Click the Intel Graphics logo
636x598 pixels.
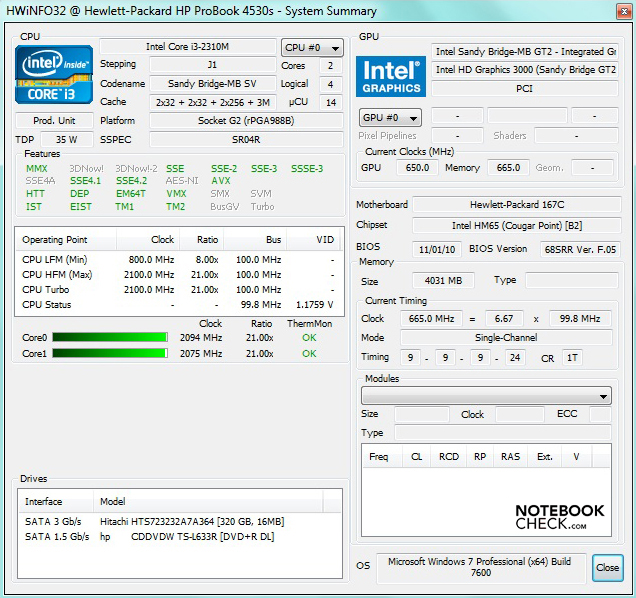(391, 76)
